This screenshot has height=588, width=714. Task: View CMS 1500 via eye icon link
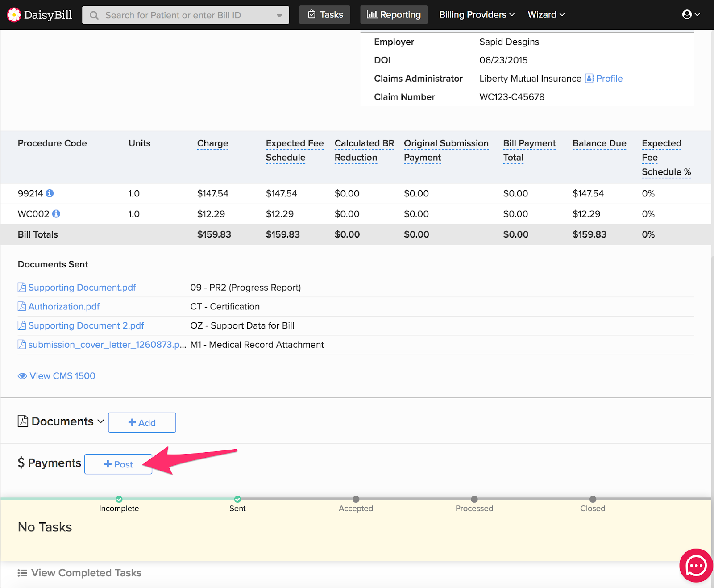pyautogui.click(x=22, y=376)
